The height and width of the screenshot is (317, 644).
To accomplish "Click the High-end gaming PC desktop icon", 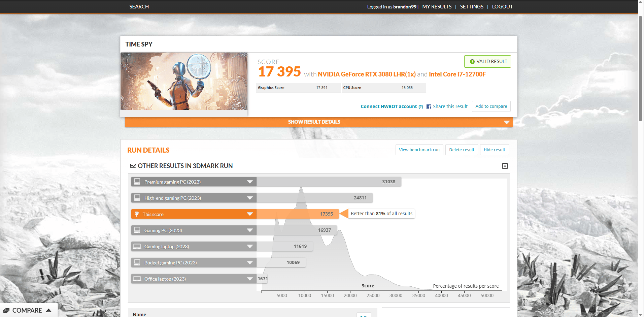I will [137, 198].
